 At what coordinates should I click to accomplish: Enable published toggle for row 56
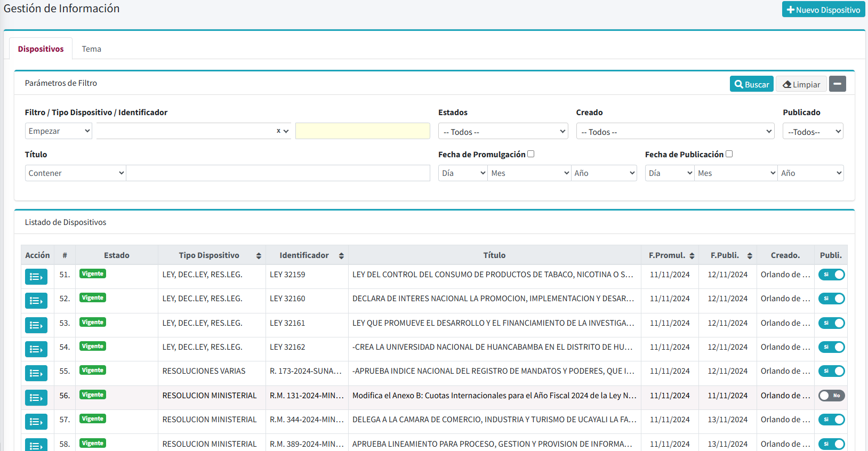click(x=831, y=396)
